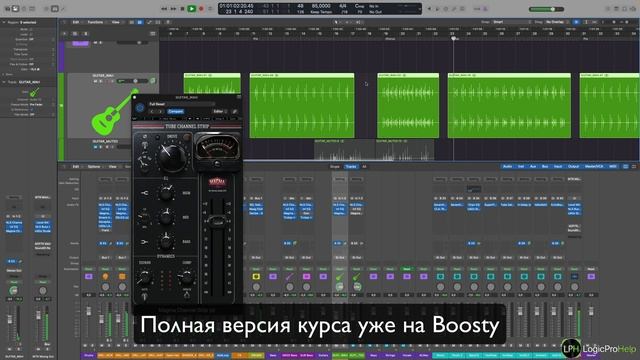The image size is (640, 360).
Task: Click the playhead in the ruler
Action: click(x=453, y=38)
